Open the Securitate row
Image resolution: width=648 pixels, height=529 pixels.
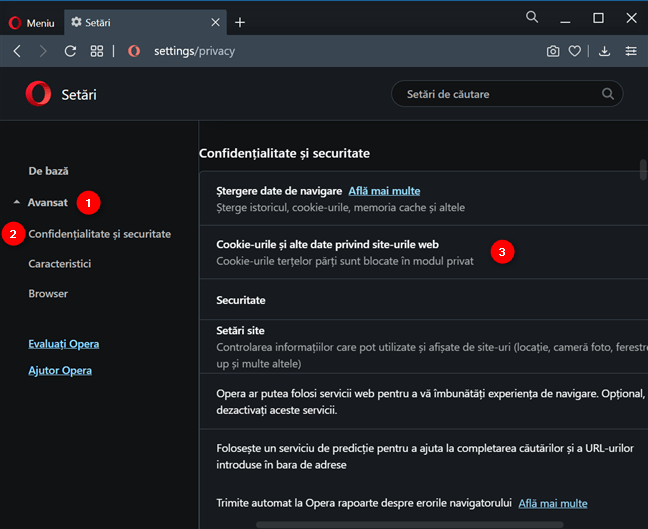click(424, 300)
